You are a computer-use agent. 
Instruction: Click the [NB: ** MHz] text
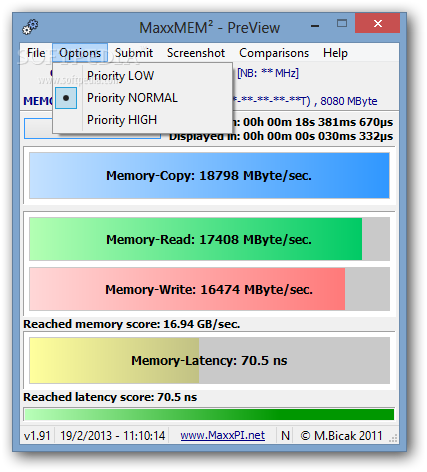[268, 73]
